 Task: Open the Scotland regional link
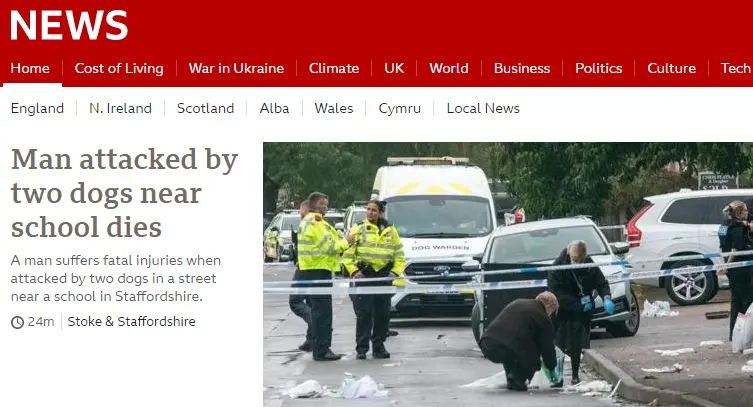click(206, 108)
